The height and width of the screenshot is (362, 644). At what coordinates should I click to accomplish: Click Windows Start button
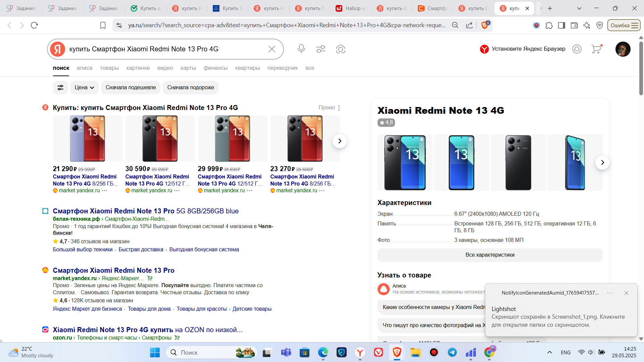[155, 352]
